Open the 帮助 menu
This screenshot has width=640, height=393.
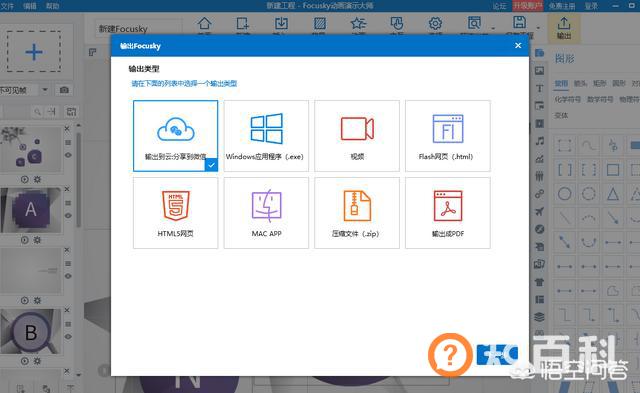(53, 6)
